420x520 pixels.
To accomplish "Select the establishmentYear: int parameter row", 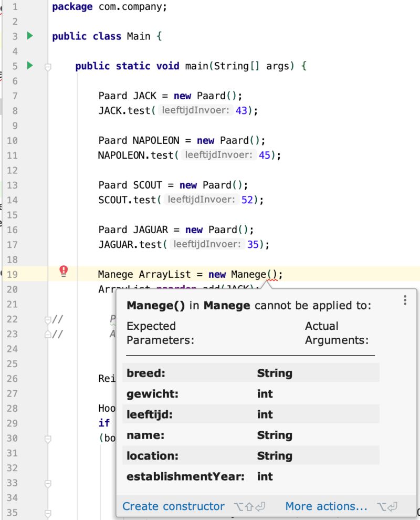I will 210,476.
